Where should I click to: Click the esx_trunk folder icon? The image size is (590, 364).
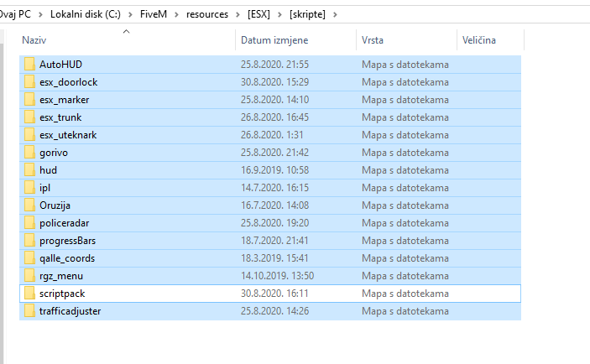pyautogui.click(x=29, y=117)
